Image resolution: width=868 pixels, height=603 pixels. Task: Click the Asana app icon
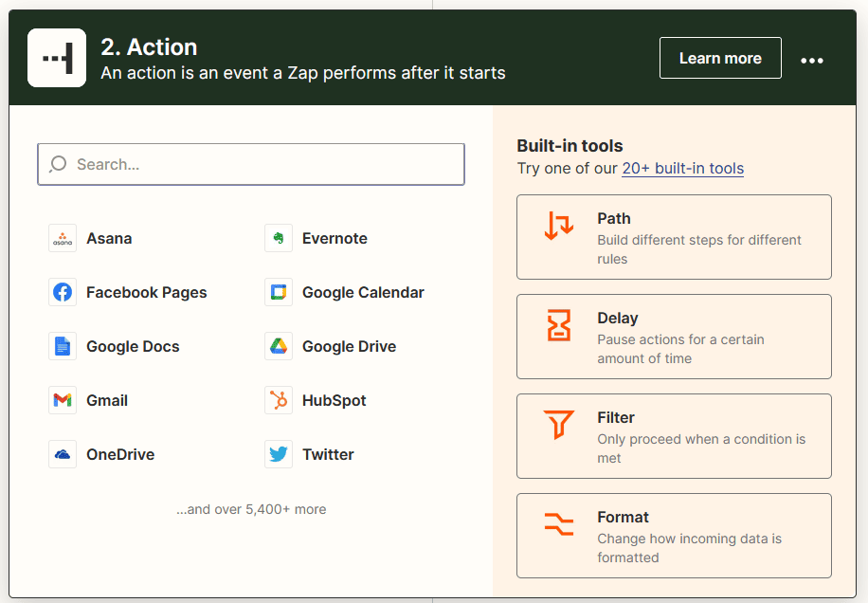click(x=63, y=239)
